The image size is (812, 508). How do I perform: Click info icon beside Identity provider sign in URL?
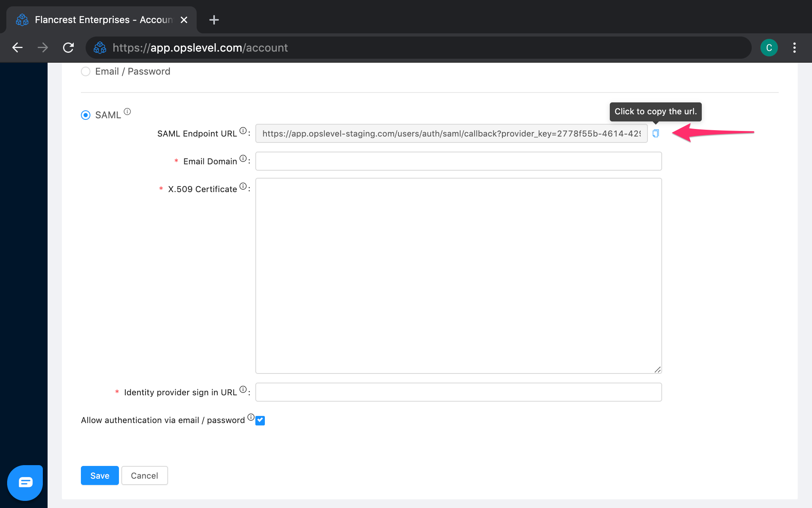(x=243, y=389)
